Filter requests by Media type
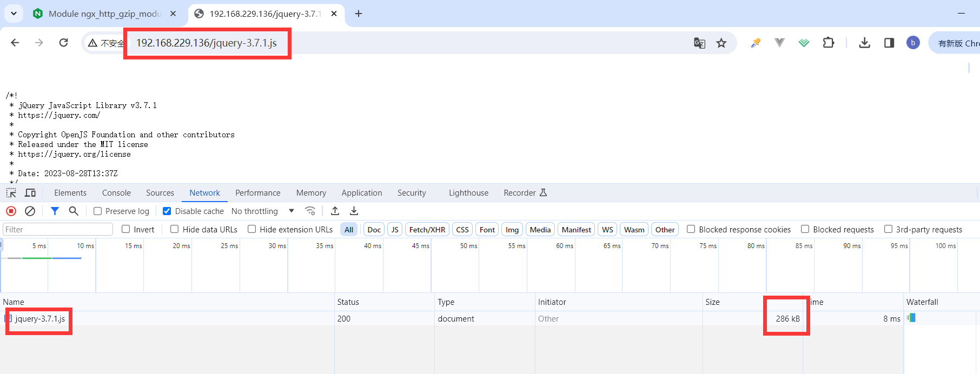 point(540,230)
